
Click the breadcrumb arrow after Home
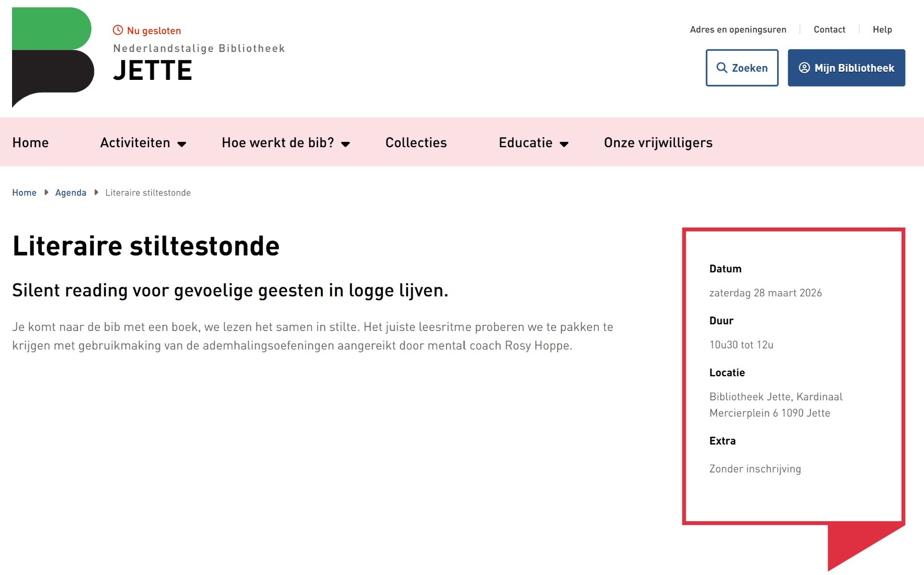[x=46, y=192]
